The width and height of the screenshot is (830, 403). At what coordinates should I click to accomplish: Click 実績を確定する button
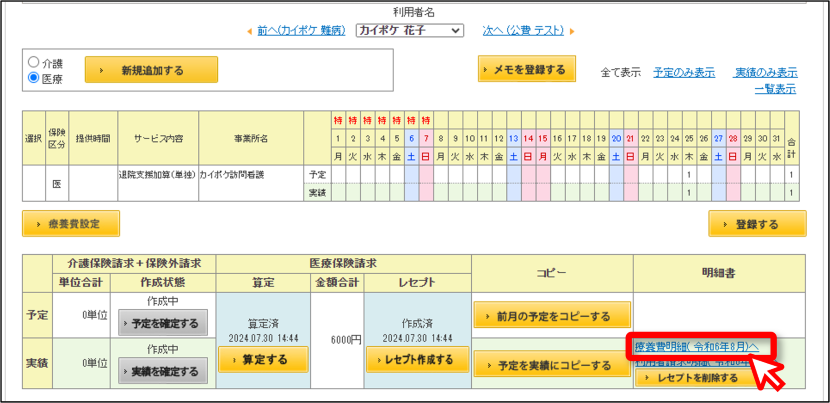pyautogui.click(x=163, y=372)
